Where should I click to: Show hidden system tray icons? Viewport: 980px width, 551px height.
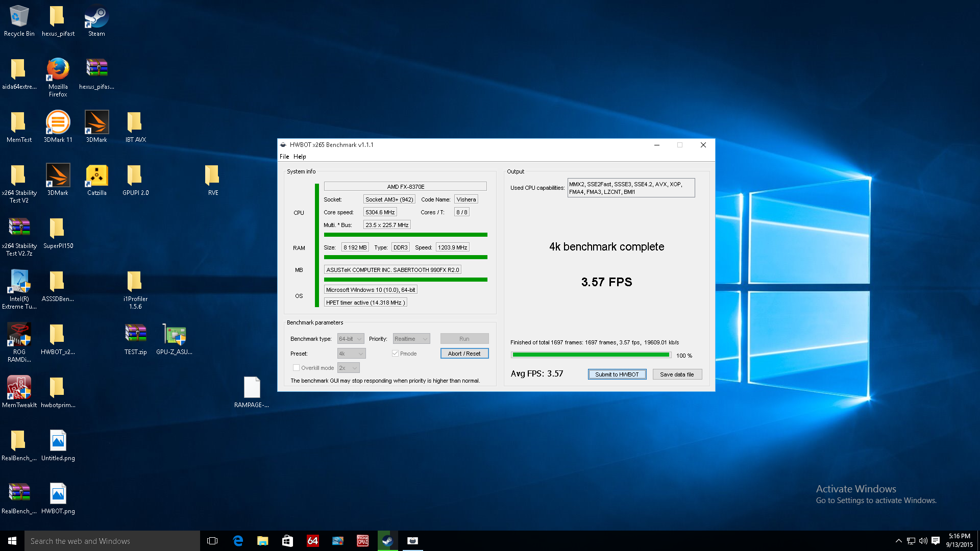pyautogui.click(x=898, y=541)
